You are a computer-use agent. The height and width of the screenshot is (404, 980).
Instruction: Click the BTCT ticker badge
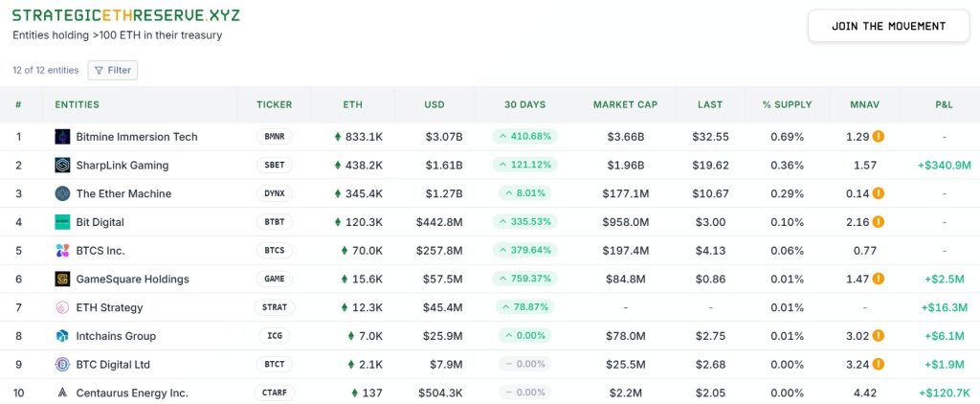click(x=275, y=365)
